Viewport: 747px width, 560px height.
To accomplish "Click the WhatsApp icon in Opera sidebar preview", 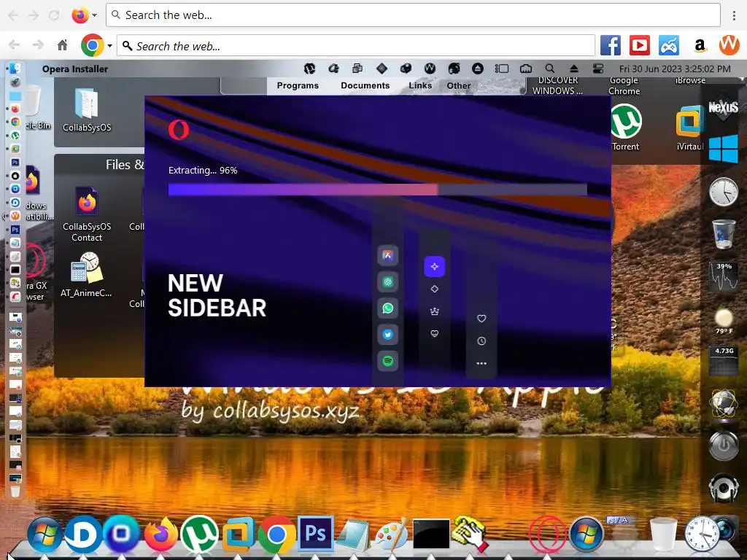I will click(388, 308).
